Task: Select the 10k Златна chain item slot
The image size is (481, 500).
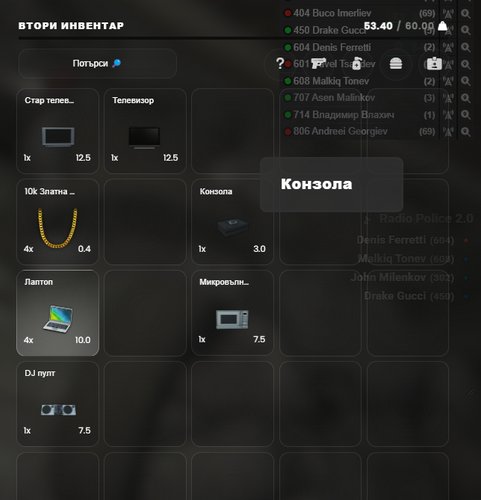Action: (58, 222)
